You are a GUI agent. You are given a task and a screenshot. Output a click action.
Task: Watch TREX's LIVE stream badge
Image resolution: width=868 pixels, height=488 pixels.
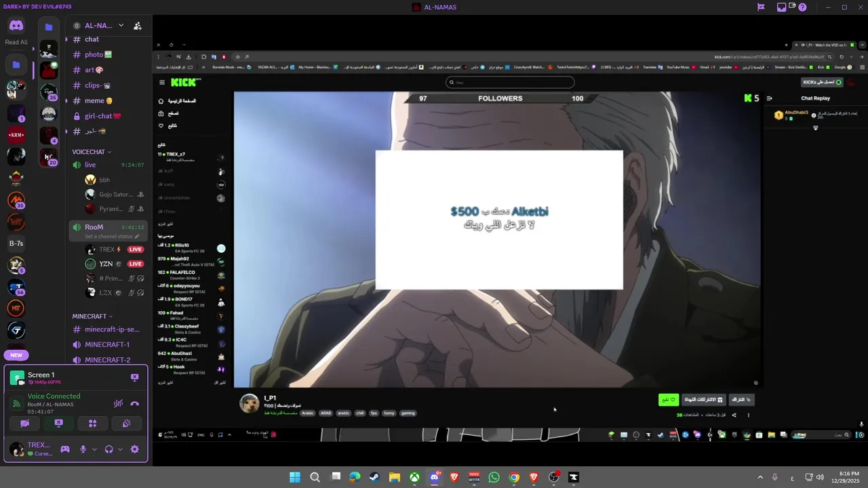(136, 249)
